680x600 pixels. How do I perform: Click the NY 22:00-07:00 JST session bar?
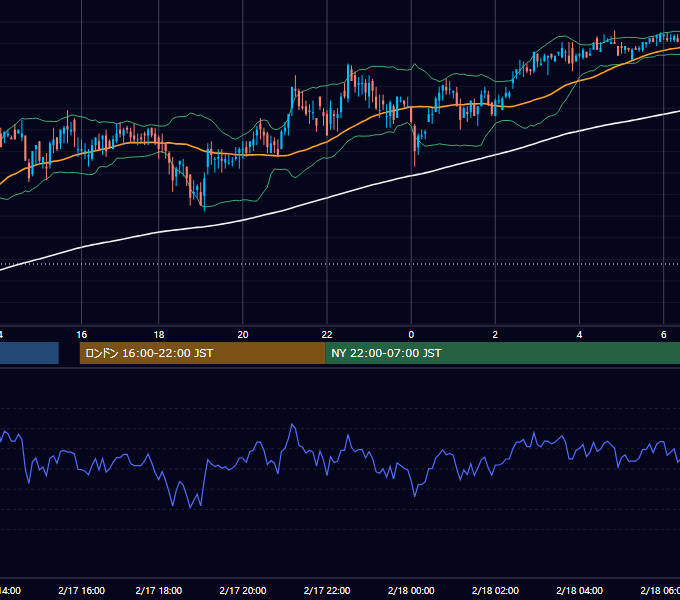pos(502,353)
